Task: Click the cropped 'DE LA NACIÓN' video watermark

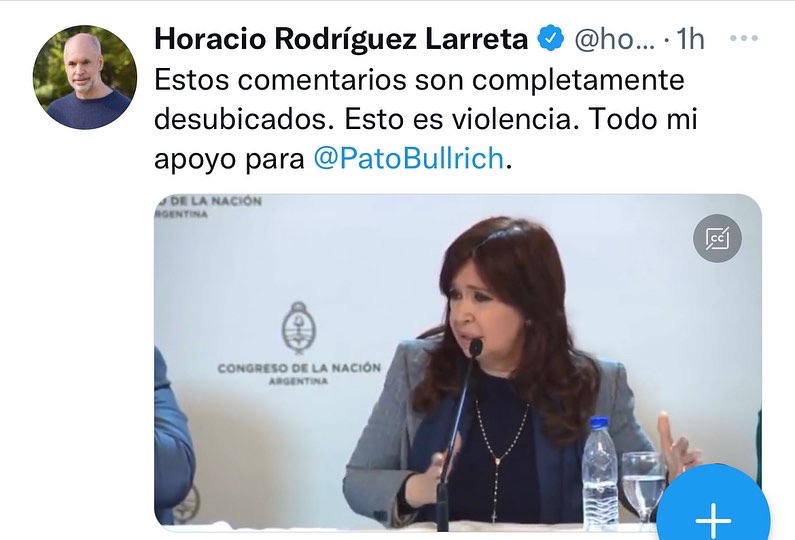Action: pyautogui.click(x=208, y=207)
